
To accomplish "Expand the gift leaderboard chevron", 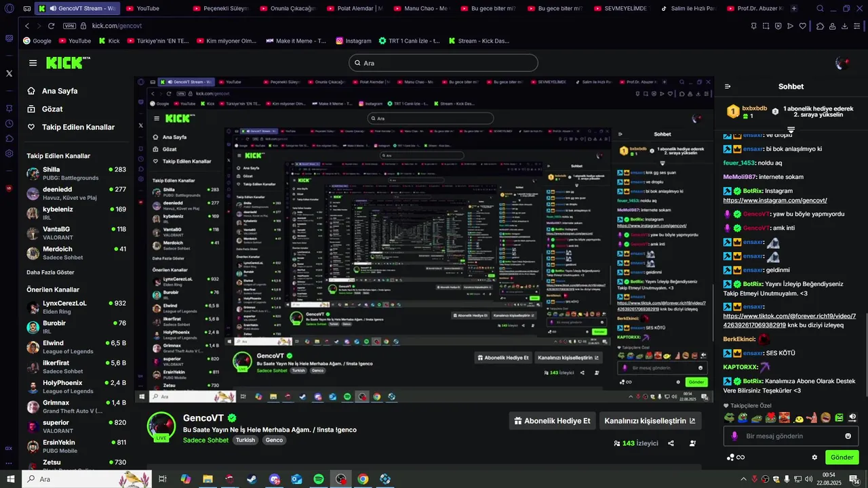I will tap(791, 129).
